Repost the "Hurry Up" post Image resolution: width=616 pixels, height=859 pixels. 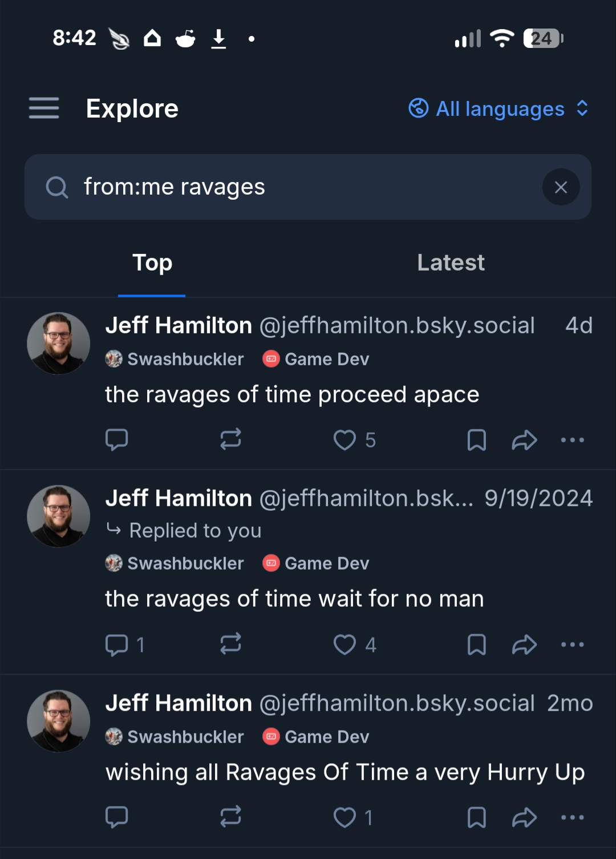coord(231,817)
